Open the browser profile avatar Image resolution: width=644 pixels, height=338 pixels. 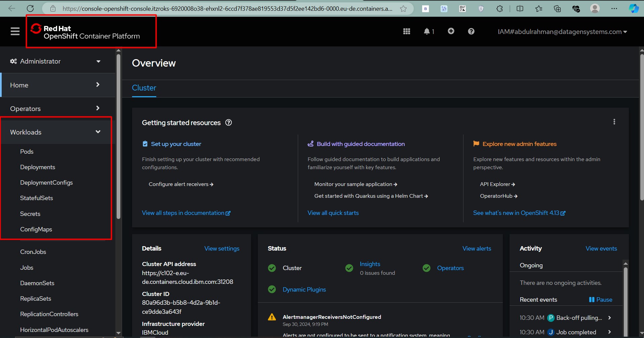click(595, 8)
